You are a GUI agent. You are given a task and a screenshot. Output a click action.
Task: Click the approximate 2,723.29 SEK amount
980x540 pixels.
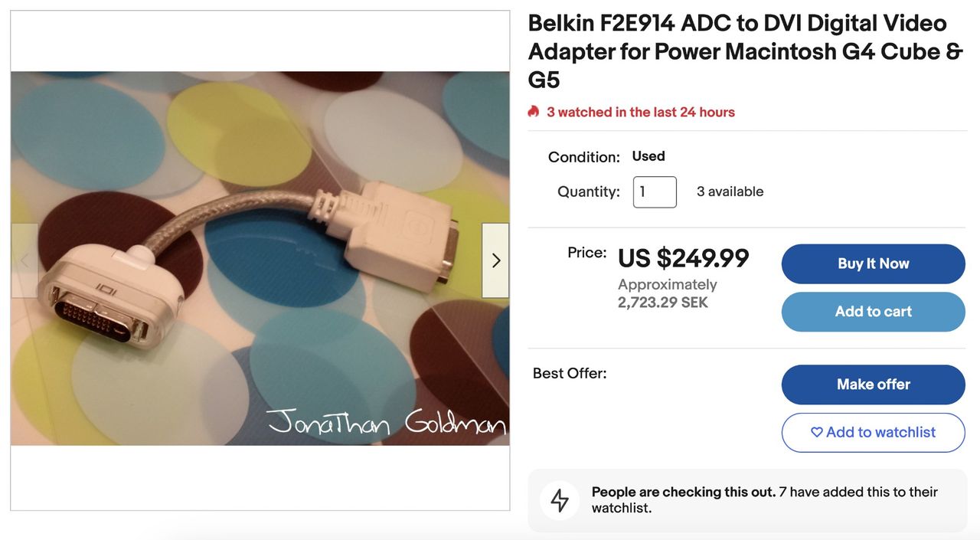click(x=663, y=303)
